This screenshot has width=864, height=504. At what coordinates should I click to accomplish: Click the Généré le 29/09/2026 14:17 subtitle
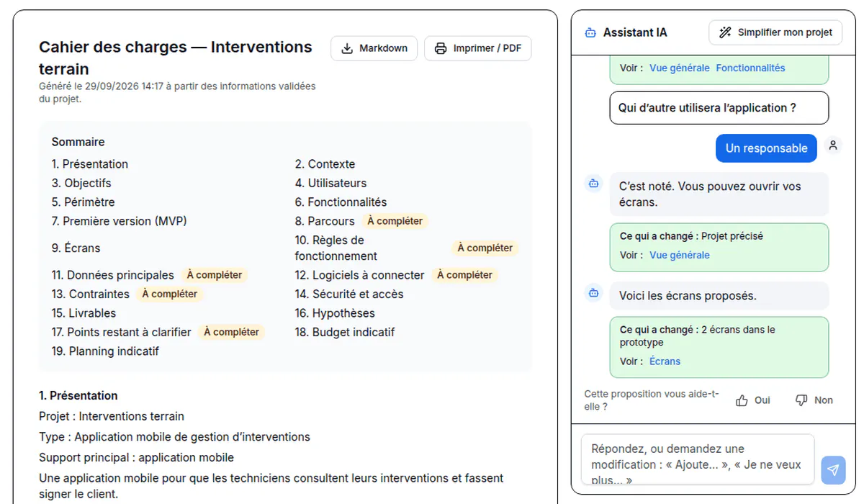click(x=177, y=92)
